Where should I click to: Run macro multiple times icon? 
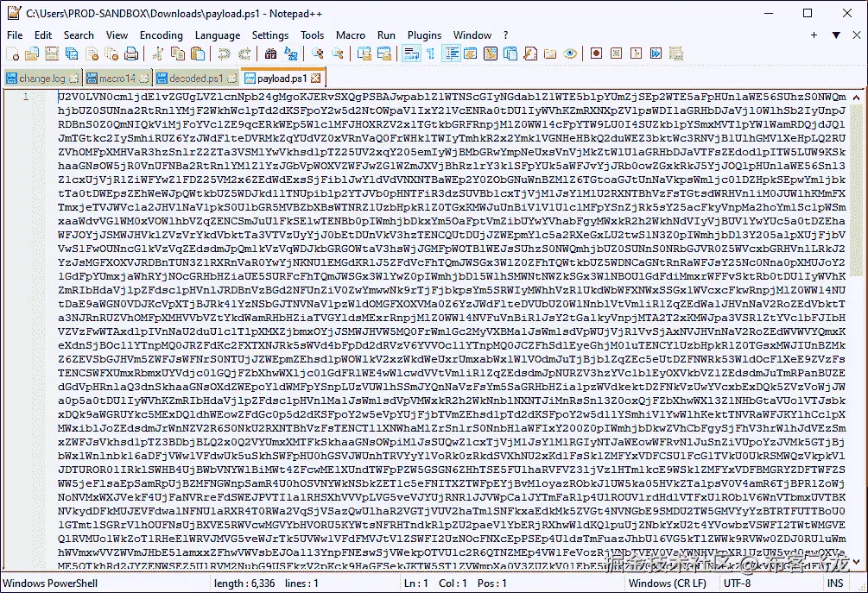click(656, 54)
